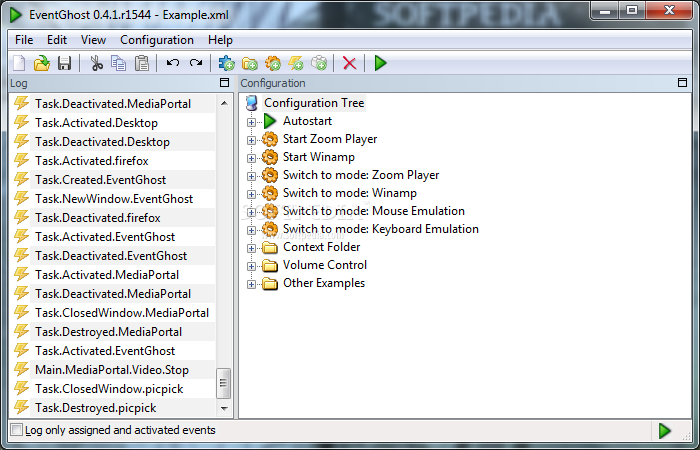This screenshot has height=450, width=700.
Task: Expand the Autostart tree node
Action: [x=251, y=122]
